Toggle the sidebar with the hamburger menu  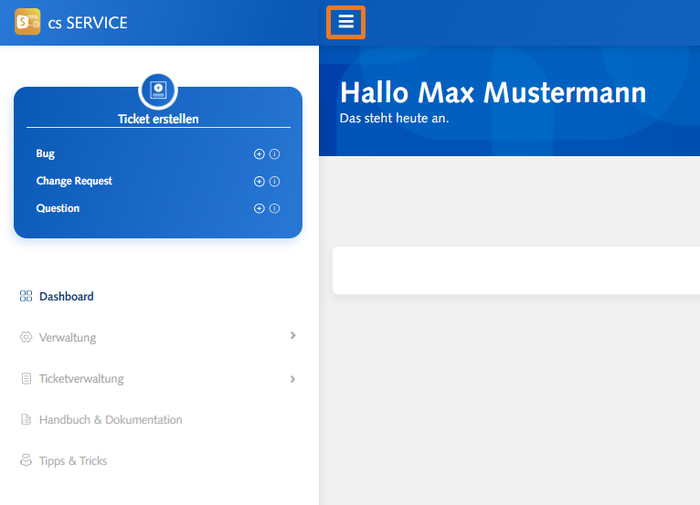346,22
